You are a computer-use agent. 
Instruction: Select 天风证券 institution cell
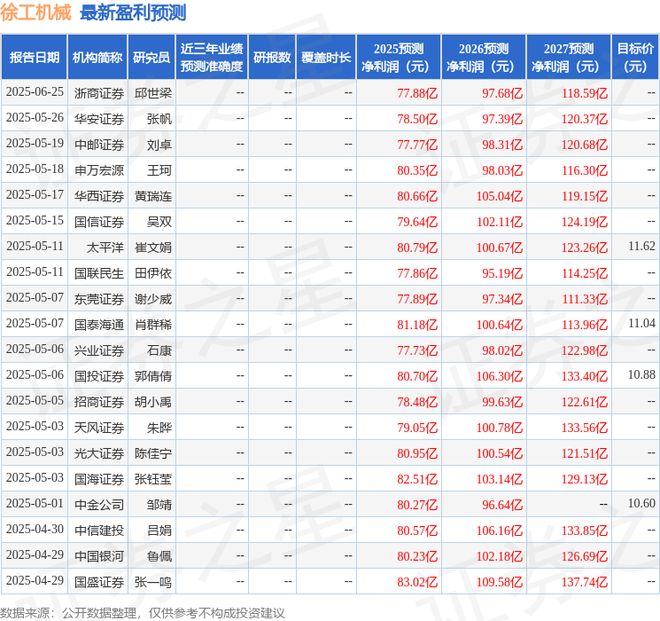point(99,428)
